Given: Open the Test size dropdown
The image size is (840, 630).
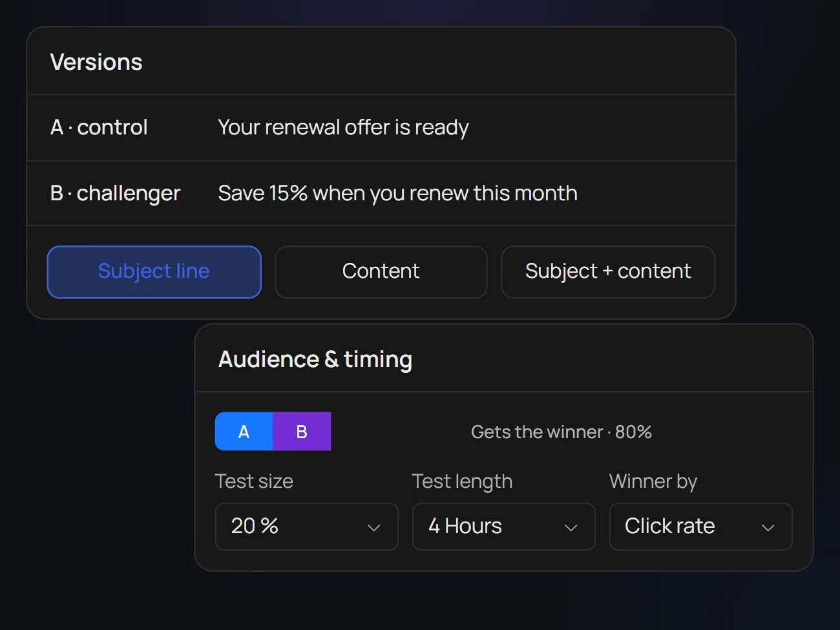Looking at the screenshot, I should coord(306,527).
